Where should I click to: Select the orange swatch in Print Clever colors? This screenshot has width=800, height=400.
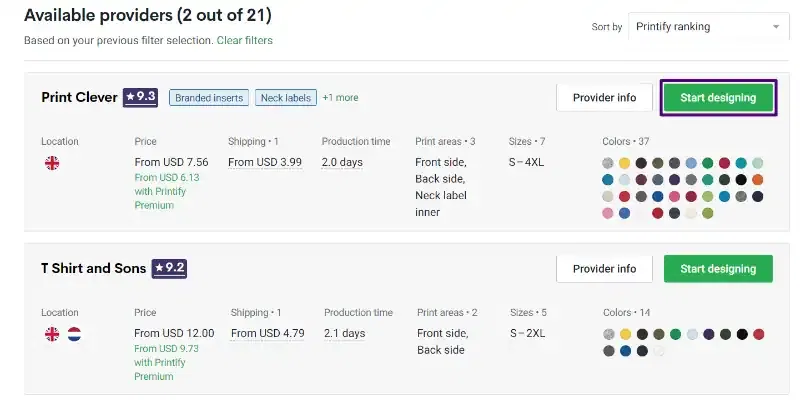(757, 180)
